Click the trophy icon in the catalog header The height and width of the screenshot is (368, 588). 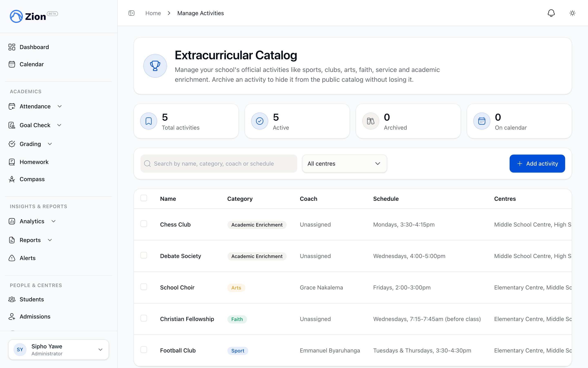pyautogui.click(x=155, y=66)
